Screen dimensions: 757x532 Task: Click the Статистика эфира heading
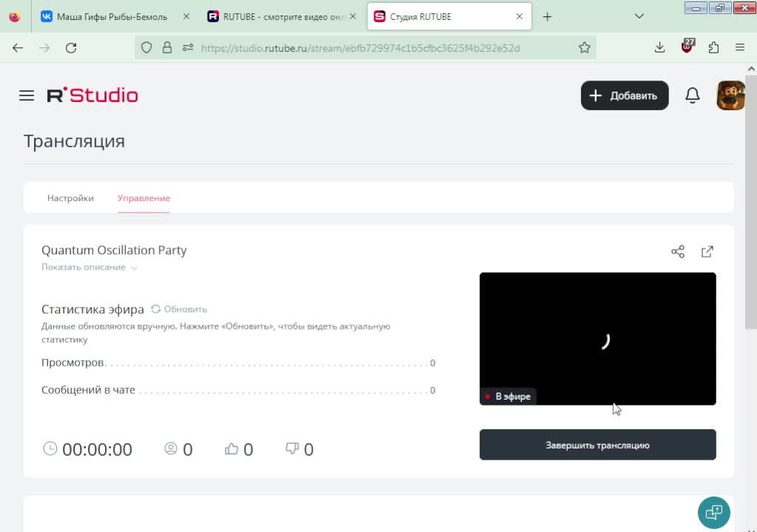click(x=92, y=309)
